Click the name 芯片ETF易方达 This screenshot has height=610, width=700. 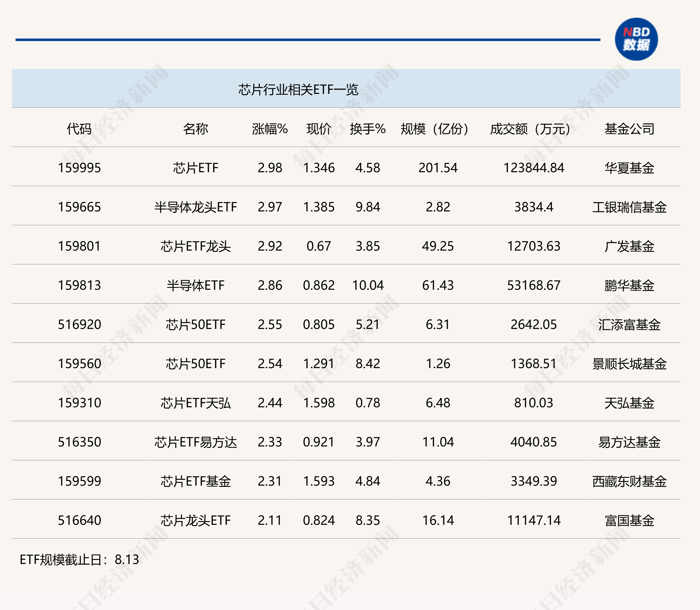(195, 442)
